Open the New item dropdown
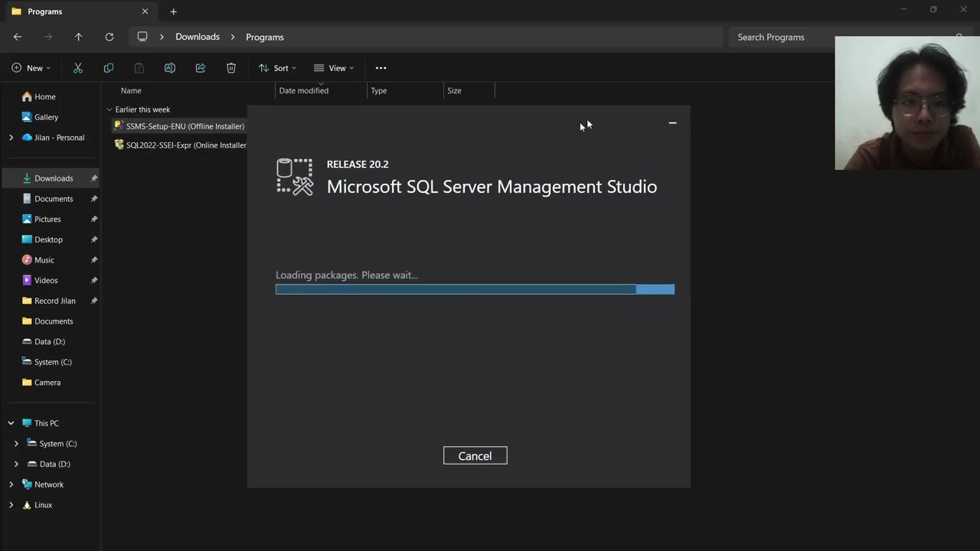 tap(31, 68)
